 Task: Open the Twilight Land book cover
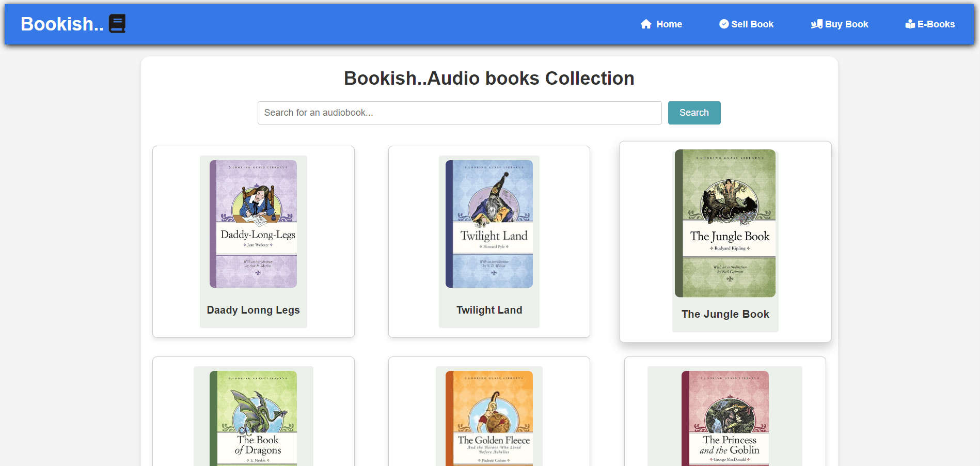click(489, 224)
